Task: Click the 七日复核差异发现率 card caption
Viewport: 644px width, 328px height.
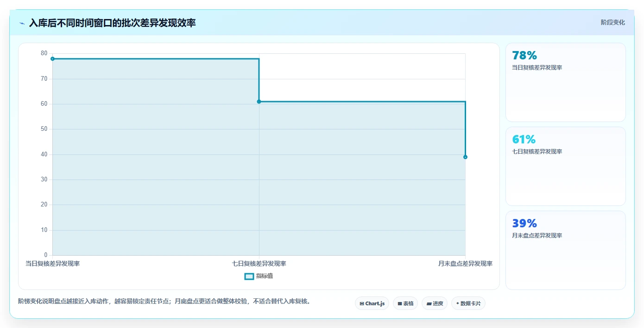Action: point(537,152)
